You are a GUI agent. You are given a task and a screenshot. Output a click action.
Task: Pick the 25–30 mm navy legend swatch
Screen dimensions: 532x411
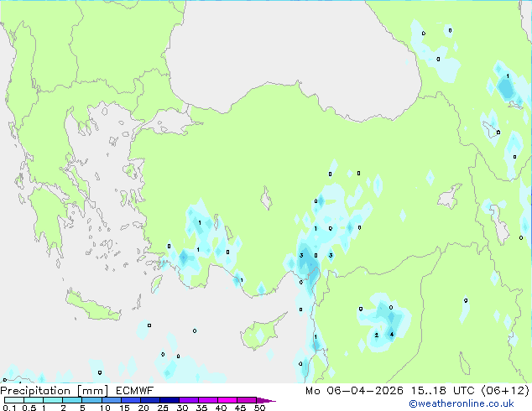169,400
